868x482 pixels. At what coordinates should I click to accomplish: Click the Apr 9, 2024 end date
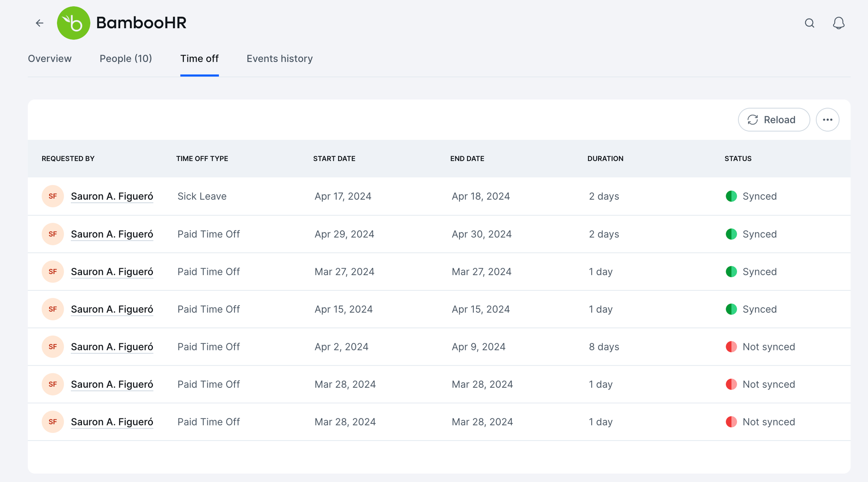coord(479,347)
